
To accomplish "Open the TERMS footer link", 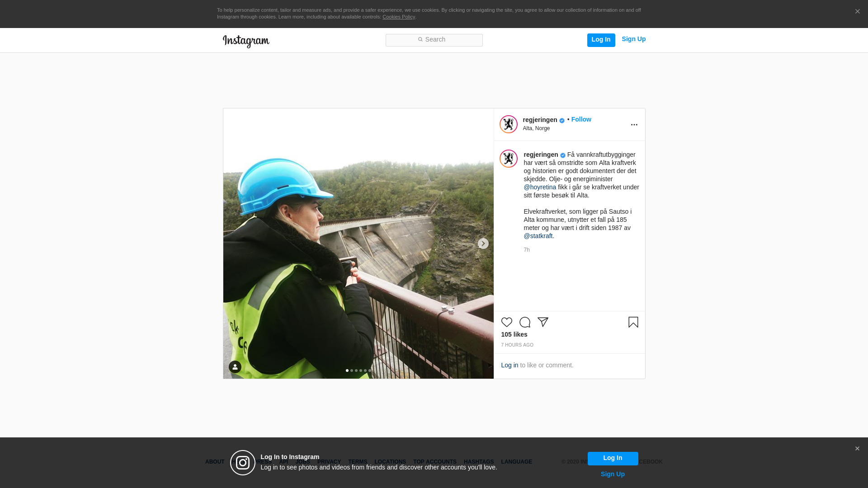I will (x=358, y=462).
